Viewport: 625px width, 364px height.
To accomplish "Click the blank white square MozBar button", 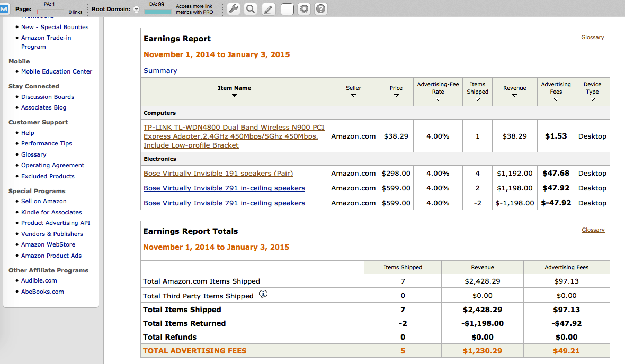I will (x=287, y=9).
